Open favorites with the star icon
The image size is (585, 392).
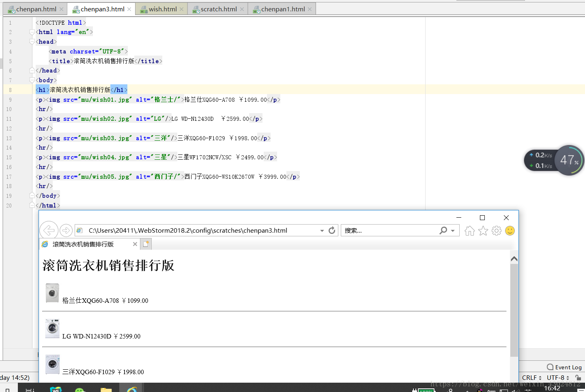pos(483,231)
